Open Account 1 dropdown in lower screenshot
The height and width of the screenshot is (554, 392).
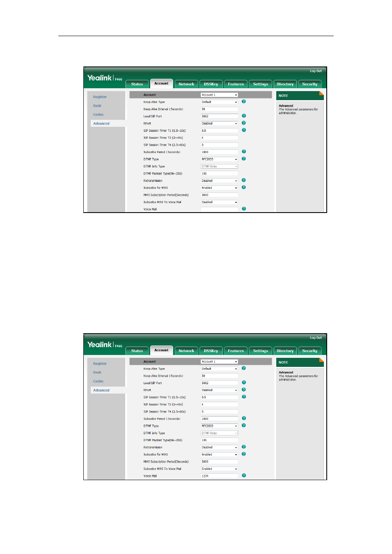[219, 362]
